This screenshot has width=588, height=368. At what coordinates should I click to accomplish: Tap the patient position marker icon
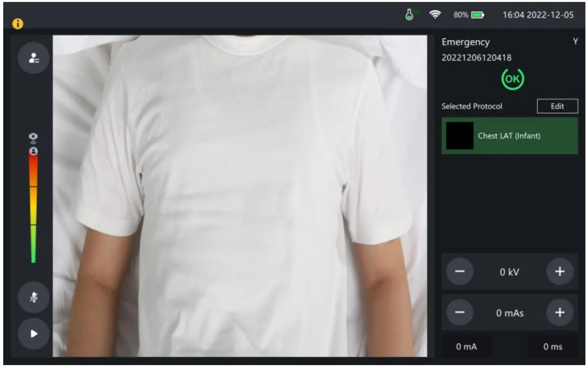click(x=34, y=151)
